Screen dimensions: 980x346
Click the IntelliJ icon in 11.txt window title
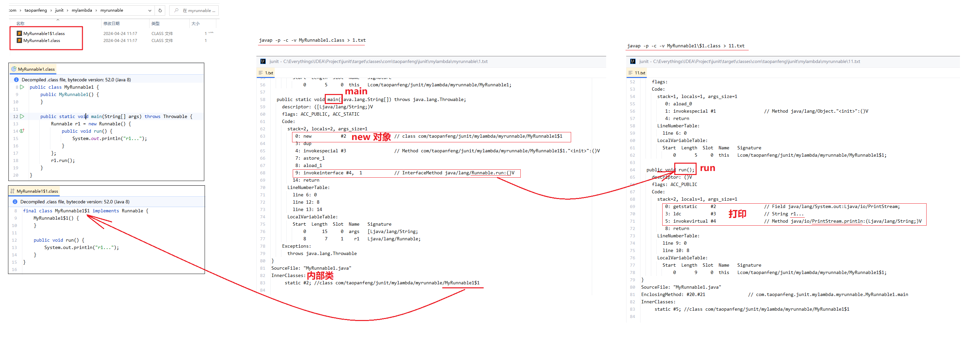pyautogui.click(x=633, y=61)
